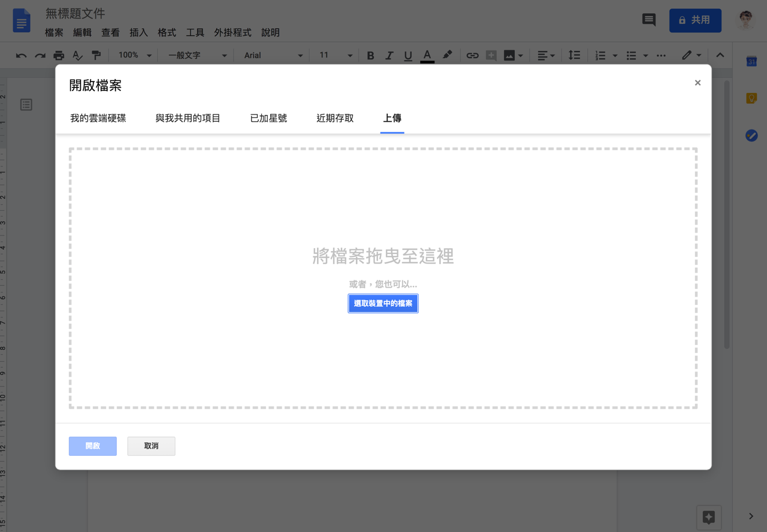Open Google Tasks side panel icon
The width and height of the screenshot is (767, 532).
point(751,135)
